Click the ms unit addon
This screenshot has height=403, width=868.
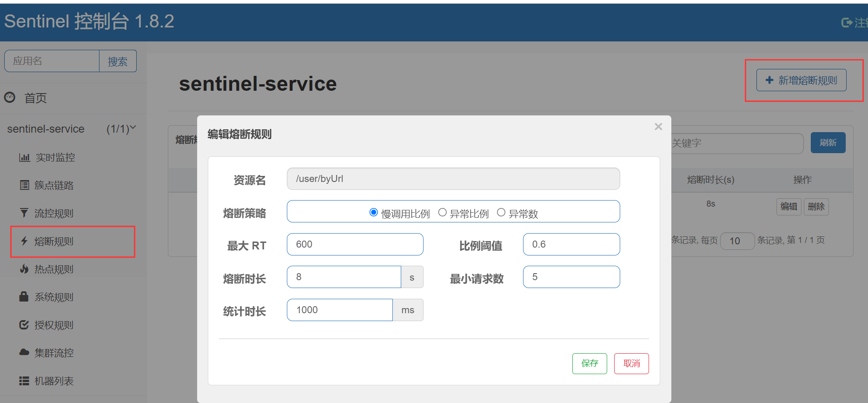pos(408,310)
